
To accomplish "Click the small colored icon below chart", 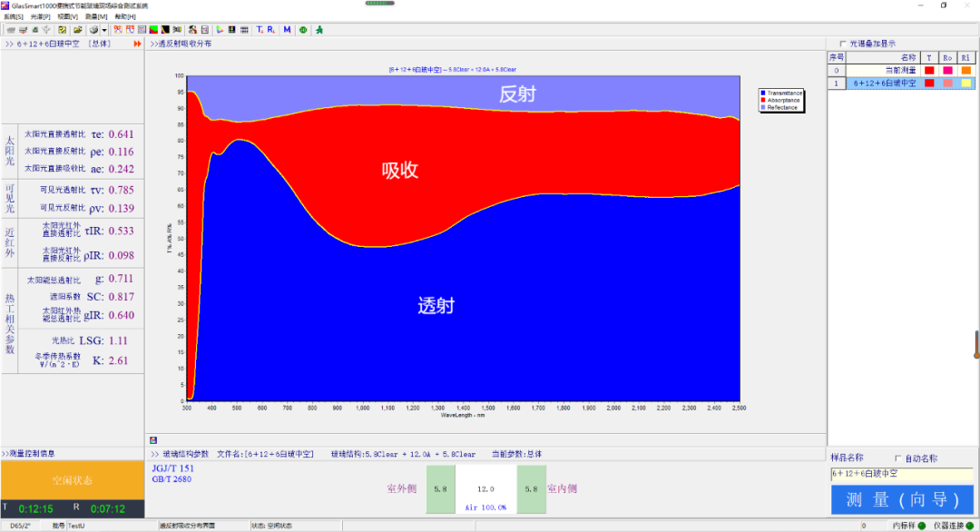I will pos(153,440).
